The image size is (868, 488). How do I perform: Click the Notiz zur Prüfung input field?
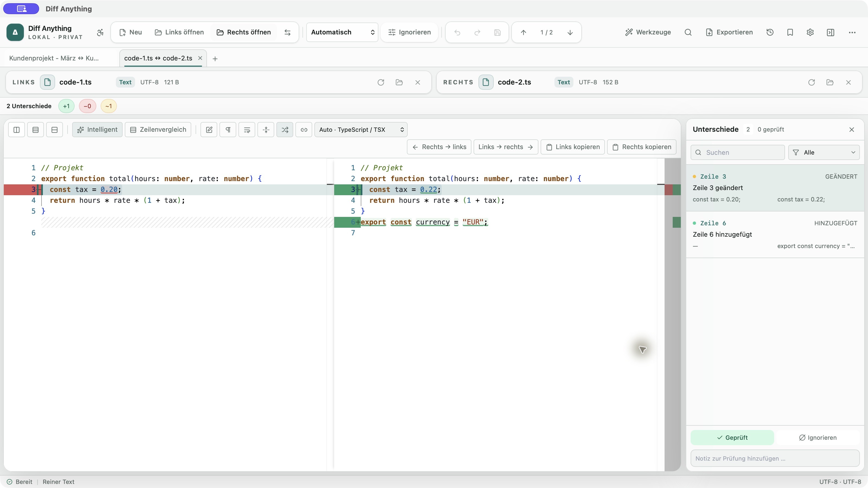click(775, 458)
